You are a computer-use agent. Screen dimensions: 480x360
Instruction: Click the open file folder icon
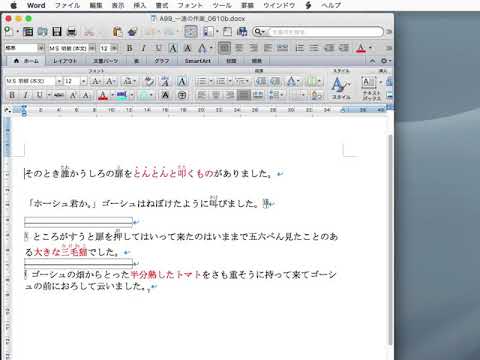point(42,32)
